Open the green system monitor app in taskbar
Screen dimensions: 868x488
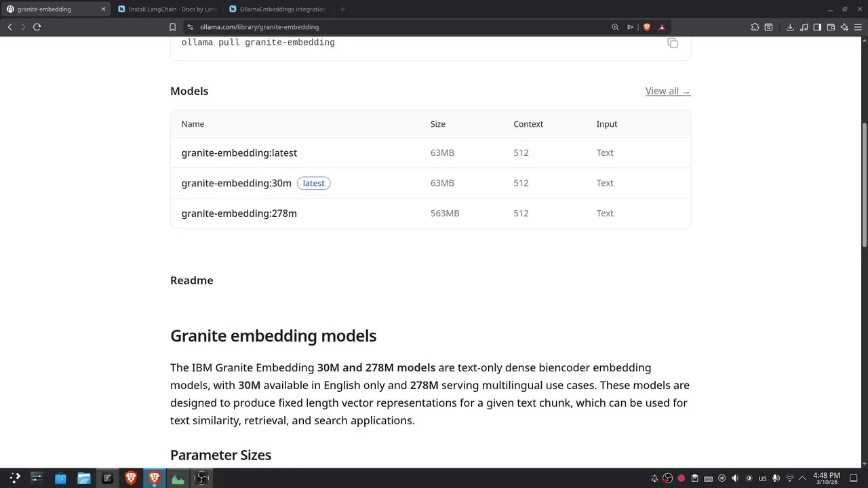point(178,478)
